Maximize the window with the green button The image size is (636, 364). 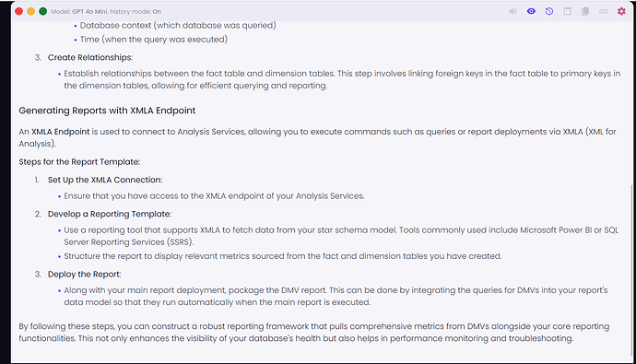[x=42, y=11]
